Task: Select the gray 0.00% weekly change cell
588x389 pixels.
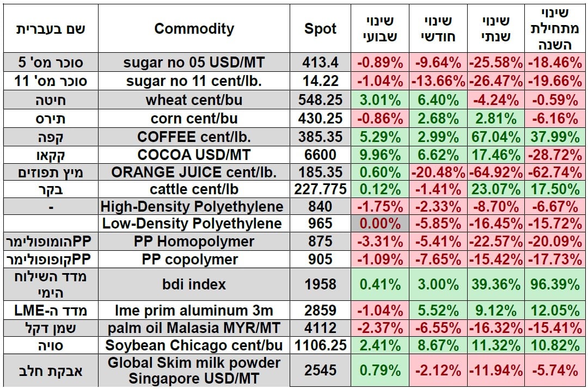Action: click(379, 223)
